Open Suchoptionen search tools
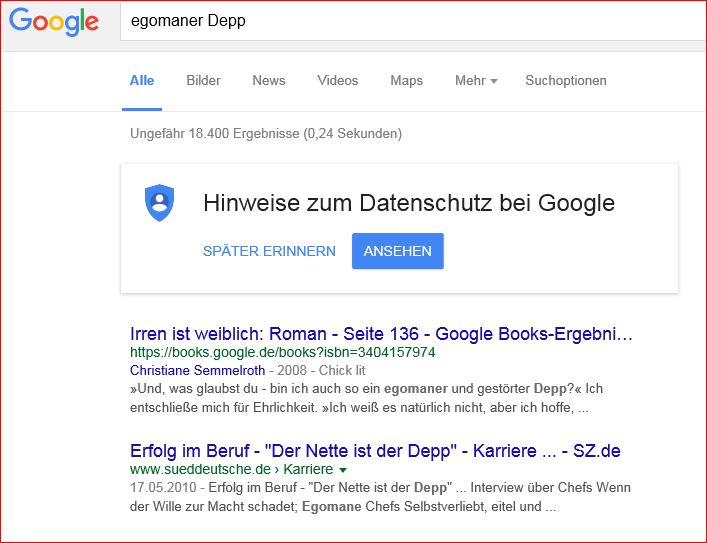 tap(565, 81)
